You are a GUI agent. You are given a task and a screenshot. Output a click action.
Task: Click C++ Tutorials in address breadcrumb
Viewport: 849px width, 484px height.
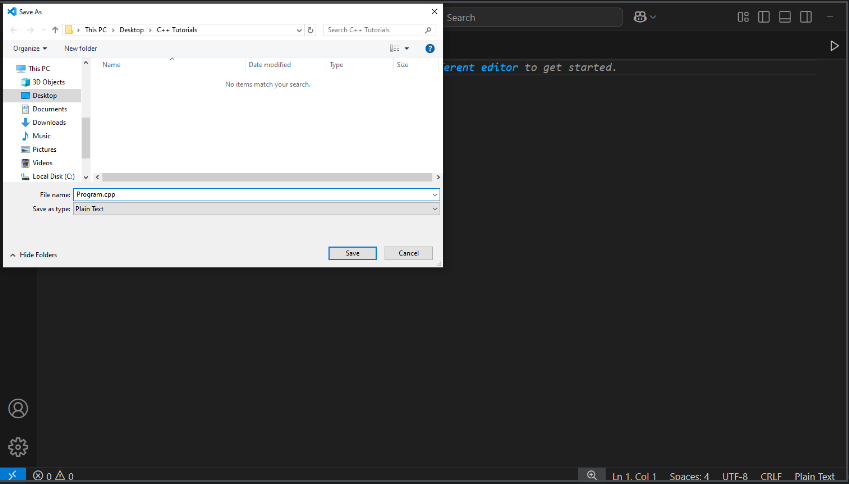pos(177,30)
